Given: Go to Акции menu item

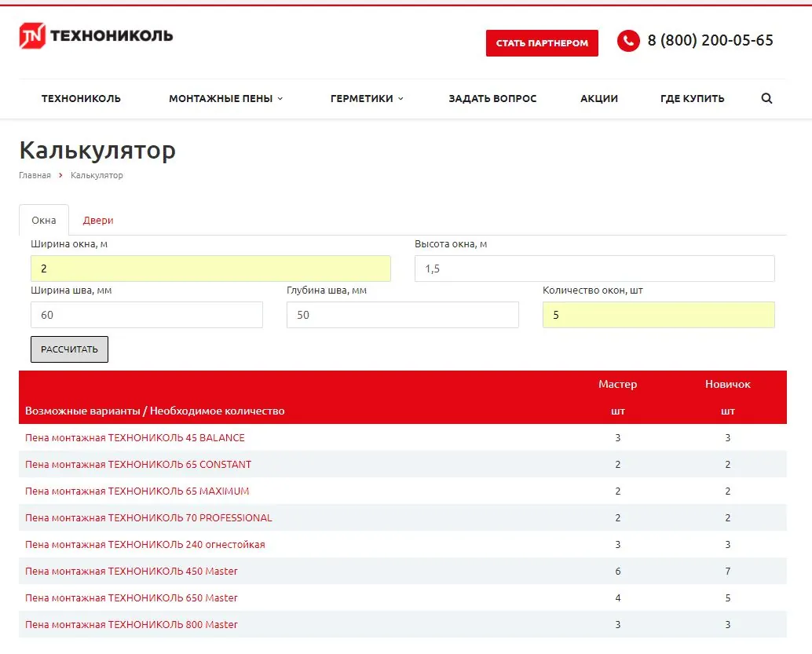Looking at the screenshot, I should [599, 98].
